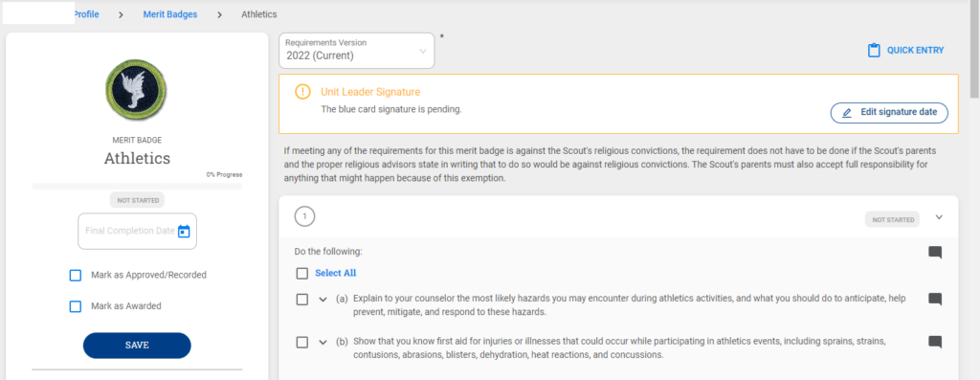Screen dimensions: 980x380
Task: Open the comment icon for requirement (a)
Action: [935, 299]
